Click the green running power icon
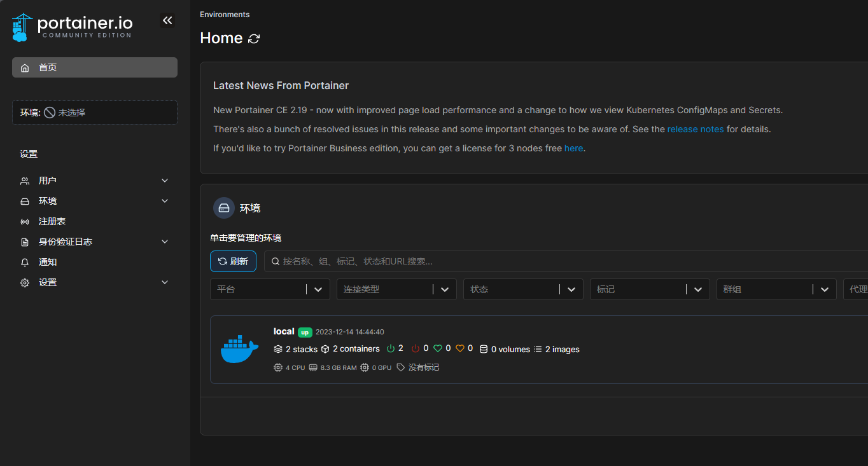The image size is (868, 466). click(391, 348)
